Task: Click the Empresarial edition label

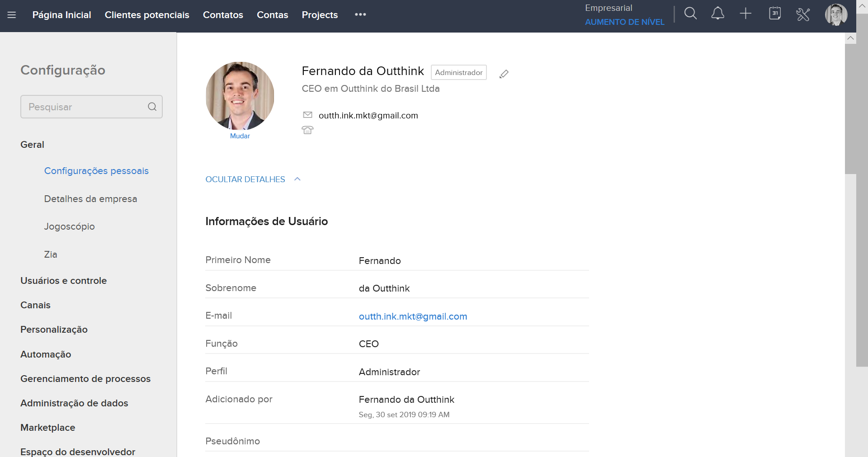Action: point(609,8)
